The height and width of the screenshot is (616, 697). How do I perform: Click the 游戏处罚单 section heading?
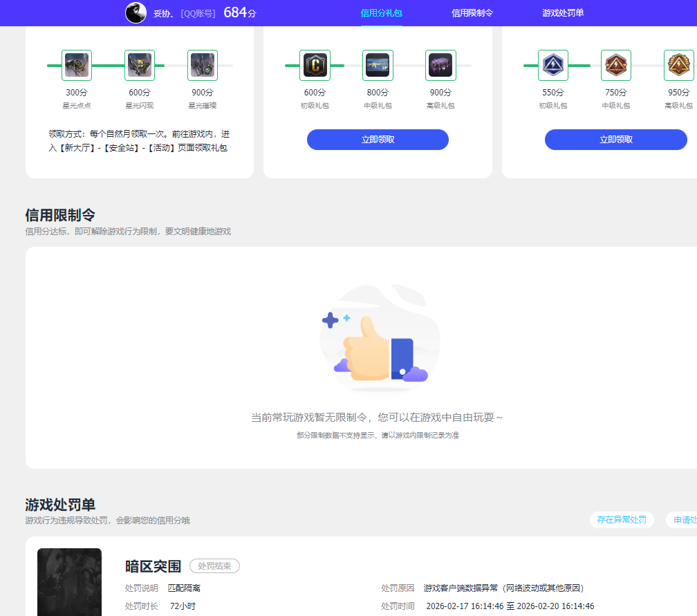[60, 505]
